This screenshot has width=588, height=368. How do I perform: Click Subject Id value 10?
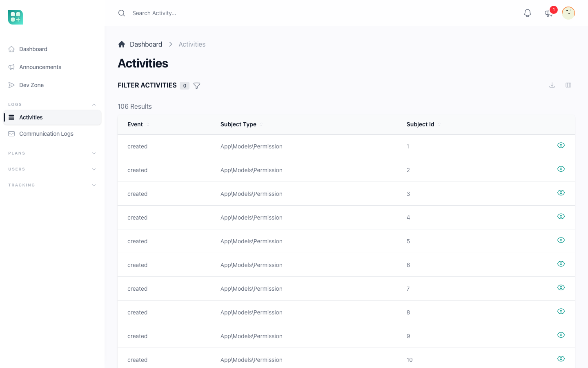(x=410, y=360)
